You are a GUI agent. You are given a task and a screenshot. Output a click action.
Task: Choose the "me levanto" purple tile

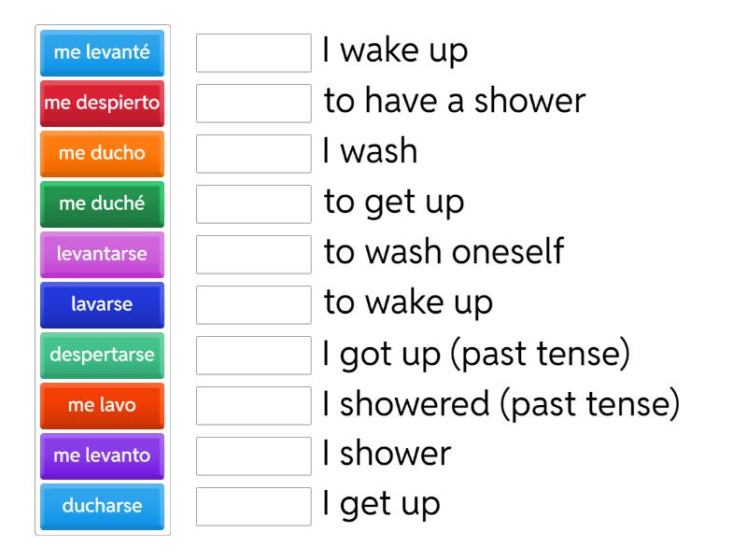[101, 456]
